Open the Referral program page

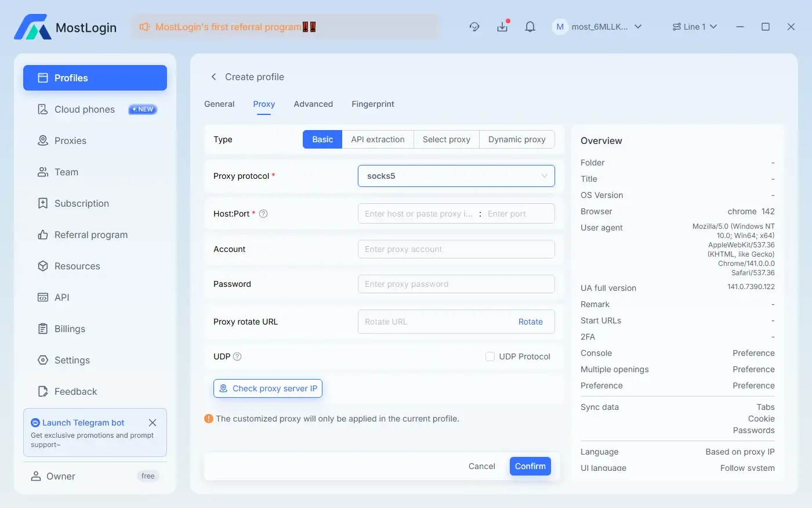click(x=91, y=235)
